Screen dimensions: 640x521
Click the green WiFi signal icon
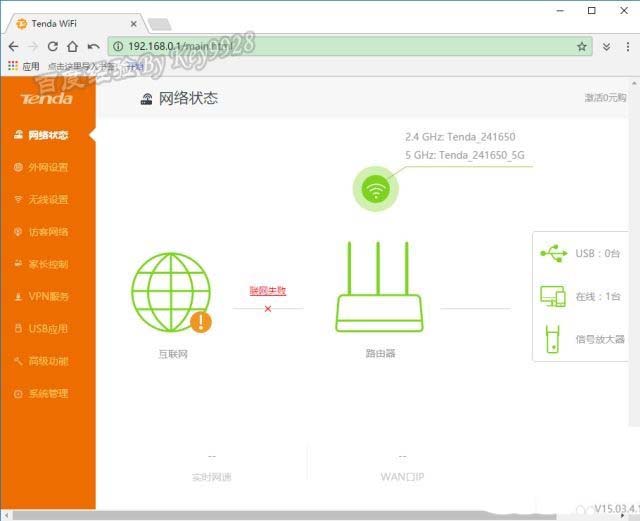coord(376,189)
